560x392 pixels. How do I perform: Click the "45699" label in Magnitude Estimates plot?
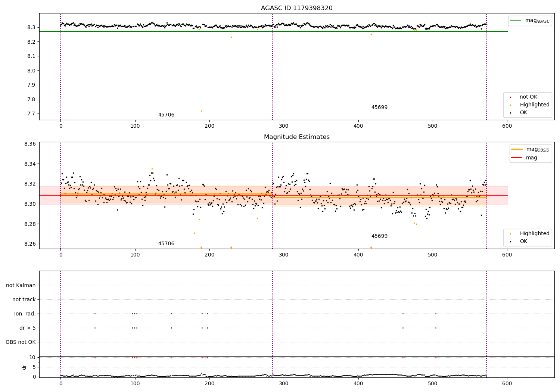point(379,236)
